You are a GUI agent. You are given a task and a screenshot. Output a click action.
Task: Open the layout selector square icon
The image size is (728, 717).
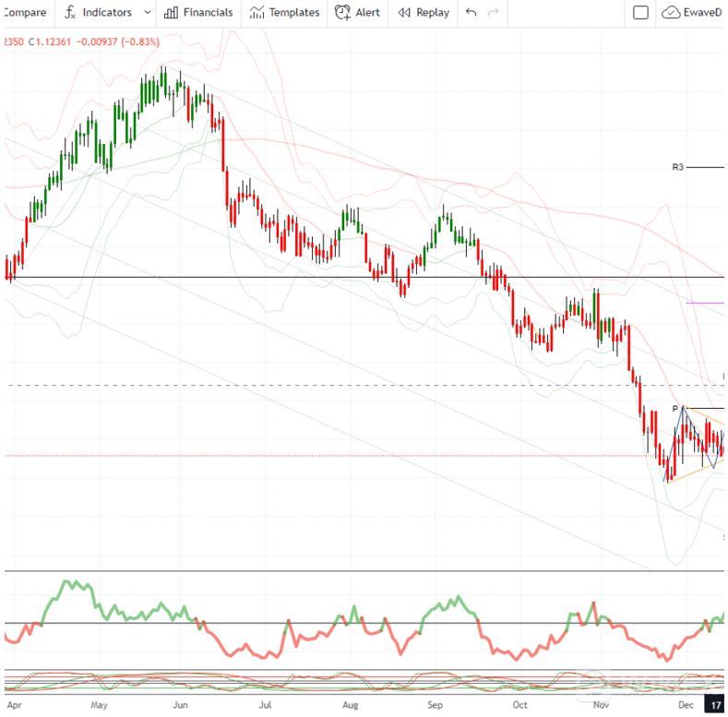(x=641, y=13)
